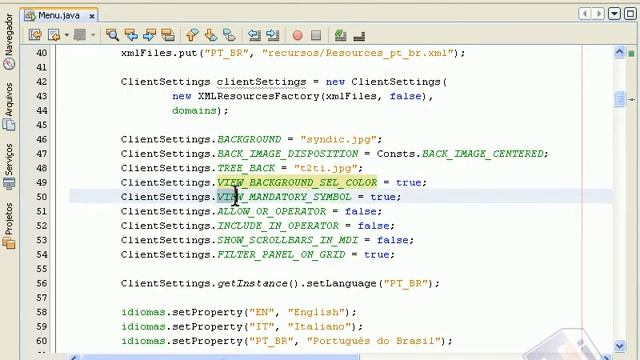The image size is (640, 360).
Task: Click Shift Line Left icon
Action: 254,35
